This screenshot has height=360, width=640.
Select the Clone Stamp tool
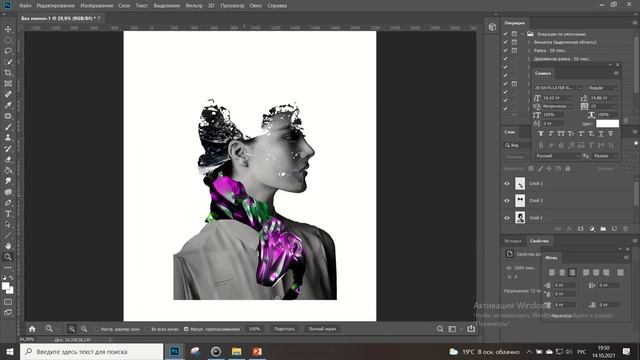tap(8, 138)
